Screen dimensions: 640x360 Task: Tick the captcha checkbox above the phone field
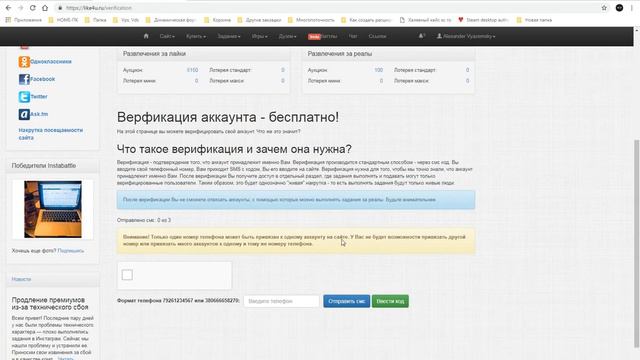127,275
